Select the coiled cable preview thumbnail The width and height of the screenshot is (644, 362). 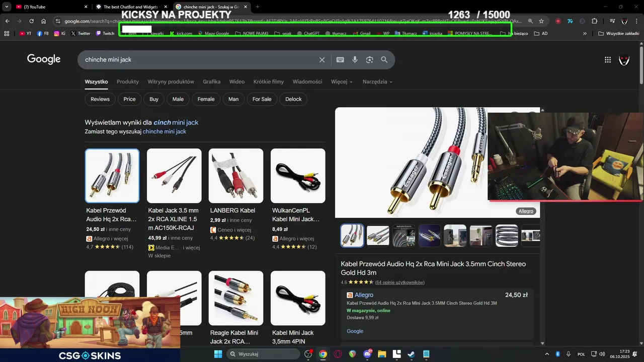507,235
